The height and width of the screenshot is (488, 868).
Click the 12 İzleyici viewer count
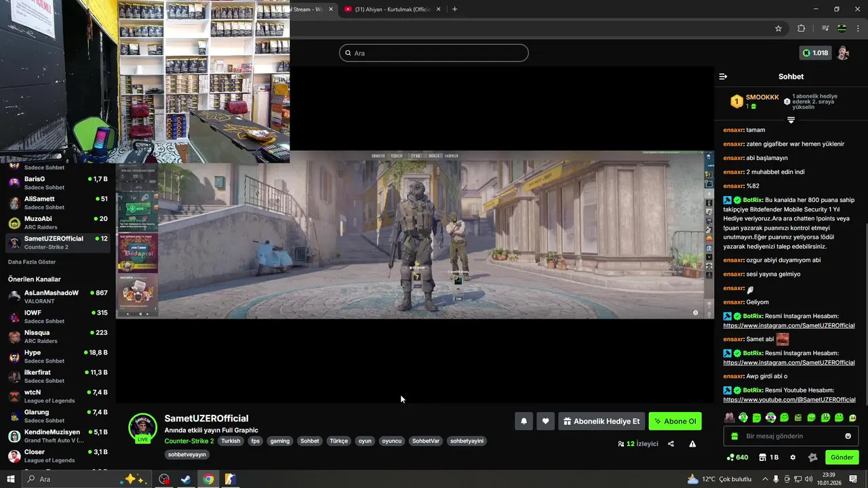[638, 444]
